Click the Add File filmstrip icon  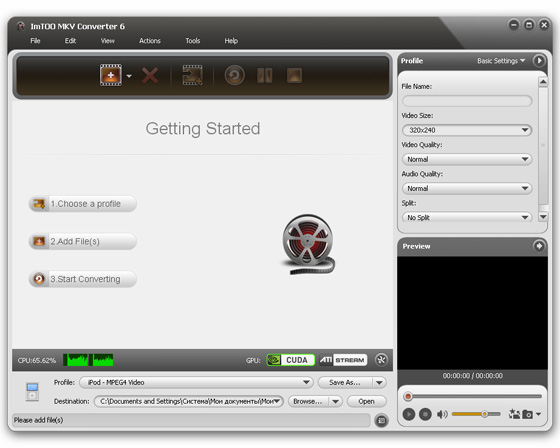coord(111,75)
